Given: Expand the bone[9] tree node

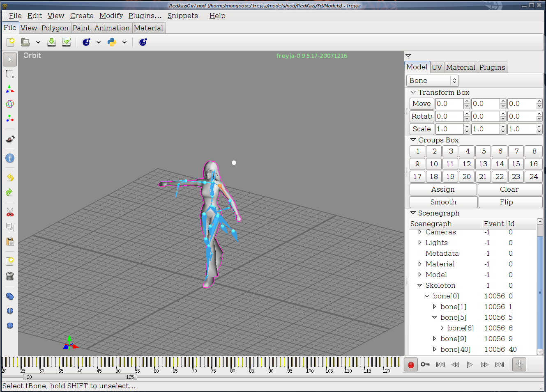Looking at the screenshot, I should (435, 339).
